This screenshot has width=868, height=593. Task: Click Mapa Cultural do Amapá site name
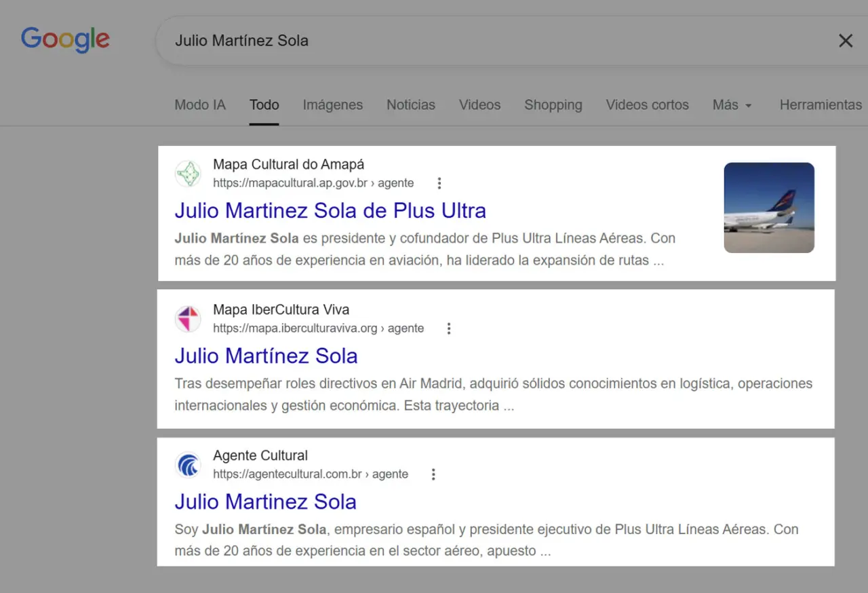coord(288,164)
